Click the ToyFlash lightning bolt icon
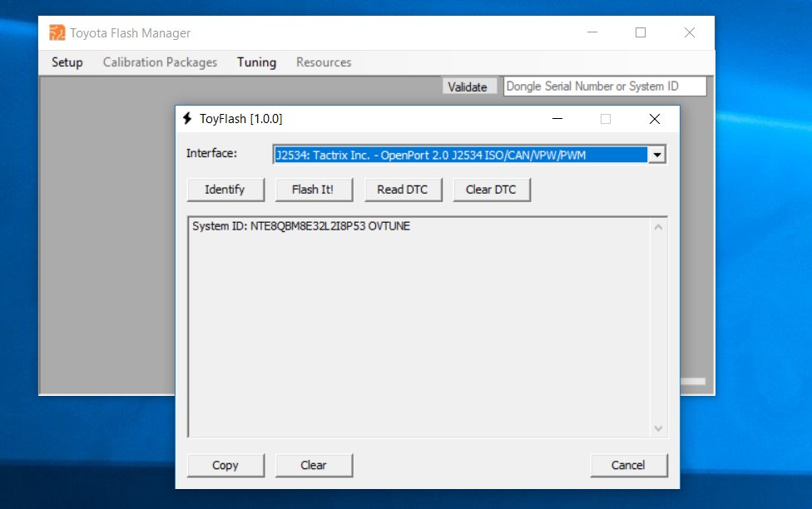Image resolution: width=812 pixels, height=509 pixels. tap(187, 119)
